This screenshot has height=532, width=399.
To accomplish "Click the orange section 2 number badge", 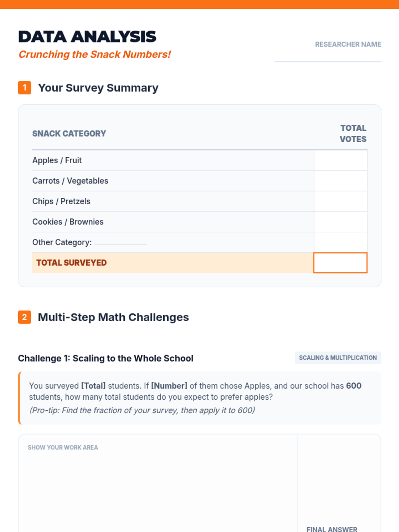I will point(25,317).
